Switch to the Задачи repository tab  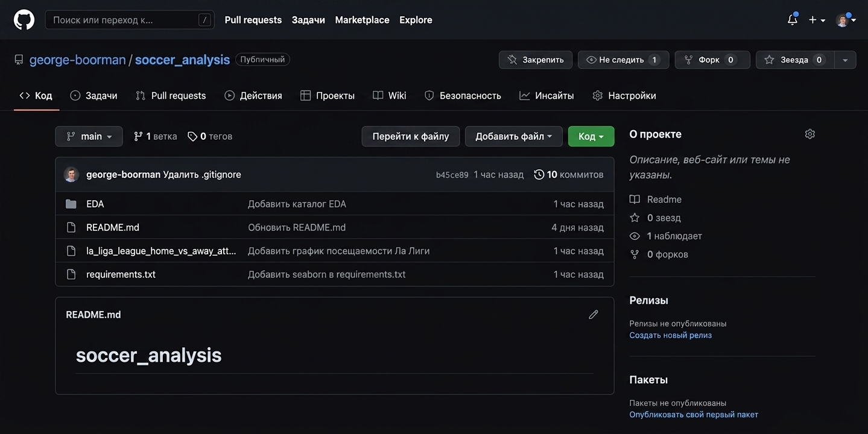tap(93, 95)
